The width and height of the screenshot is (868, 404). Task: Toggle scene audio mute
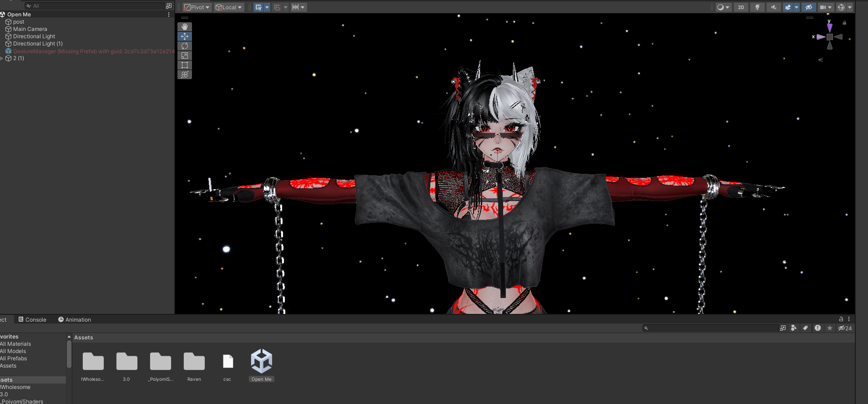point(774,7)
